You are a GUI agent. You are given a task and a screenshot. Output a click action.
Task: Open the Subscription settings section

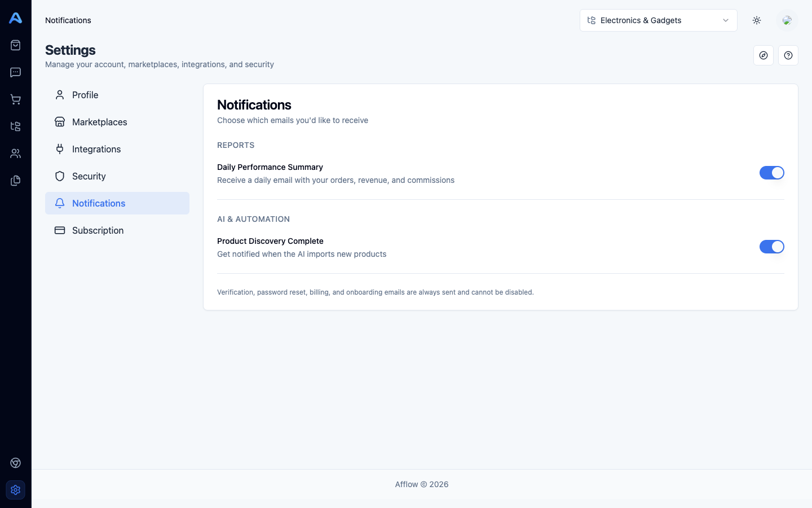click(x=98, y=230)
